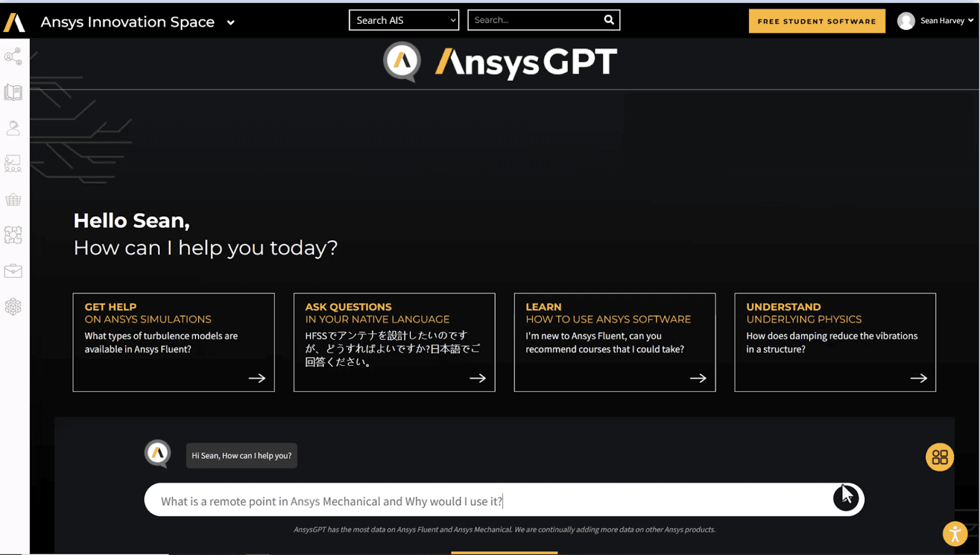Click arrow on the damping vibrations card
Screen dimensions: 980x555
pyautogui.click(x=919, y=378)
